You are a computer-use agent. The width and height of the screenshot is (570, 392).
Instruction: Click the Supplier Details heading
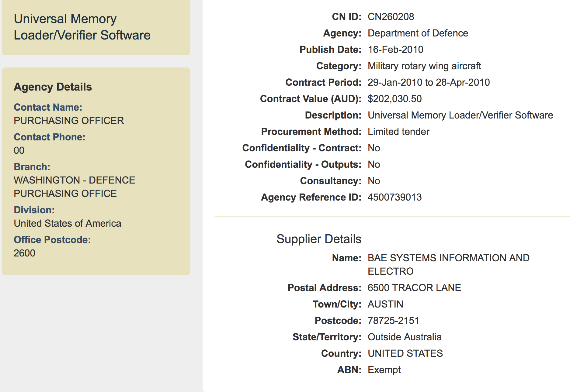tap(319, 239)
